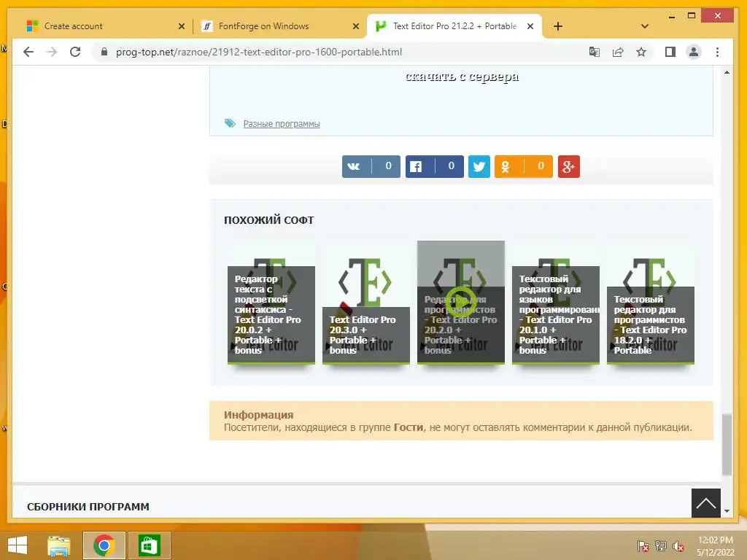This screenshot has height=560, width=747.
Task: Open network status tray icon
Action: click(661, 546)
